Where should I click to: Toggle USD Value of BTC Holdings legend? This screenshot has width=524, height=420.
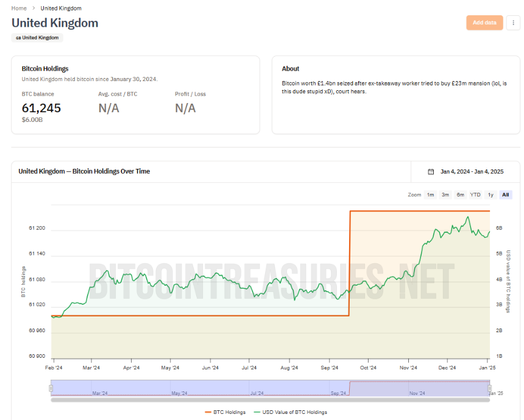pos(291,412)
